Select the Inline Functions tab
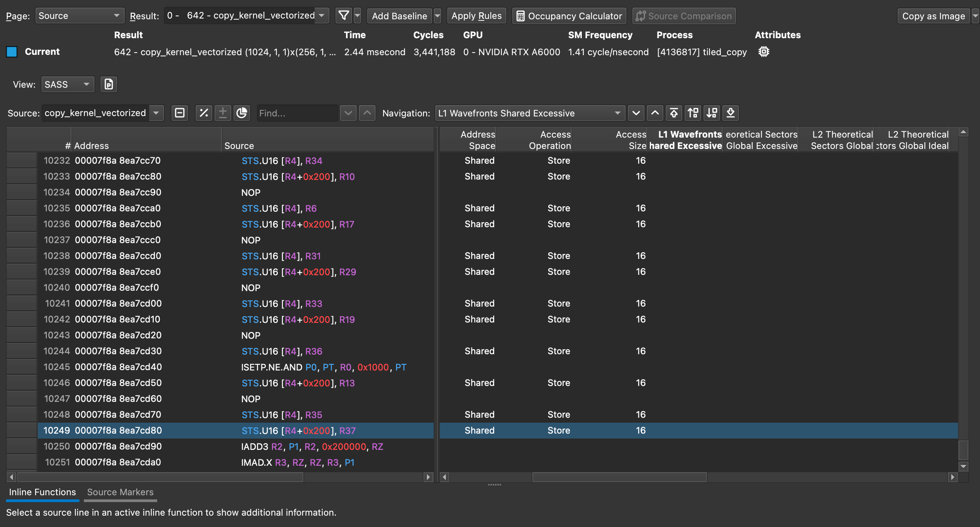 42,492
